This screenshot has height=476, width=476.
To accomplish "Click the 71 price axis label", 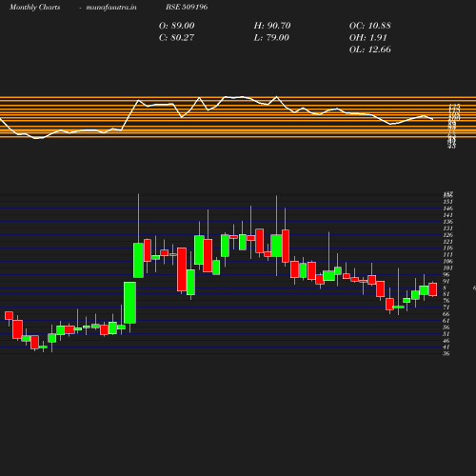I will 446,307.
